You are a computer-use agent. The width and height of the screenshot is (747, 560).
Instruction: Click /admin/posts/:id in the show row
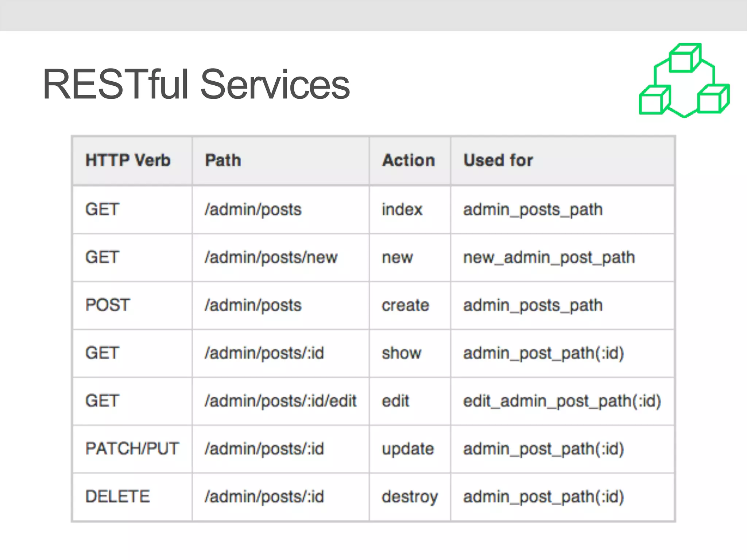pos(264,353)
